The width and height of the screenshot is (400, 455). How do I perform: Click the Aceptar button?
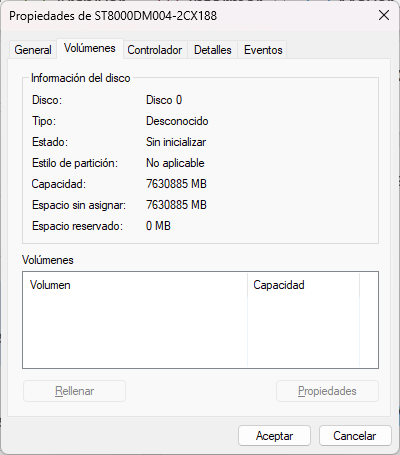(x=274, y=436)
